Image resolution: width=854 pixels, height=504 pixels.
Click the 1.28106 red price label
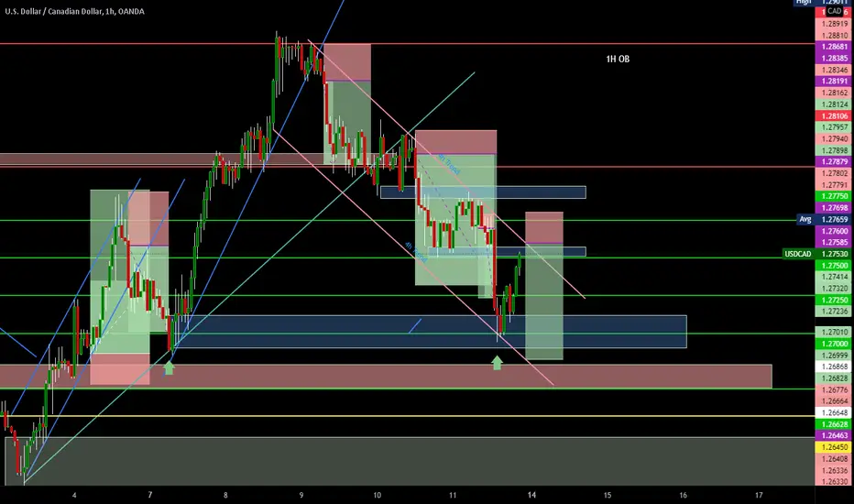tap(833, 116)
